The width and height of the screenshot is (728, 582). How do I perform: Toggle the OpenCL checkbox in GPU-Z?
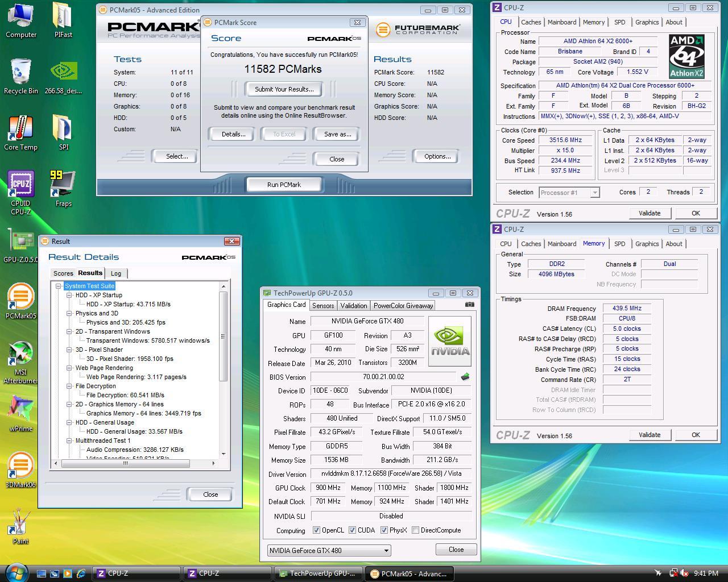click(316, 530)
